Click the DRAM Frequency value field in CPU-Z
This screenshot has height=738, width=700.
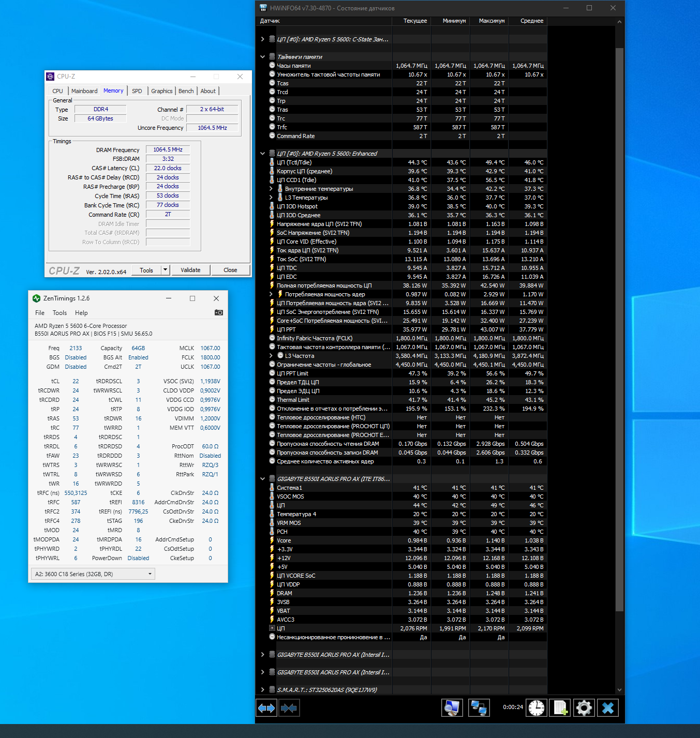point(168,149)
